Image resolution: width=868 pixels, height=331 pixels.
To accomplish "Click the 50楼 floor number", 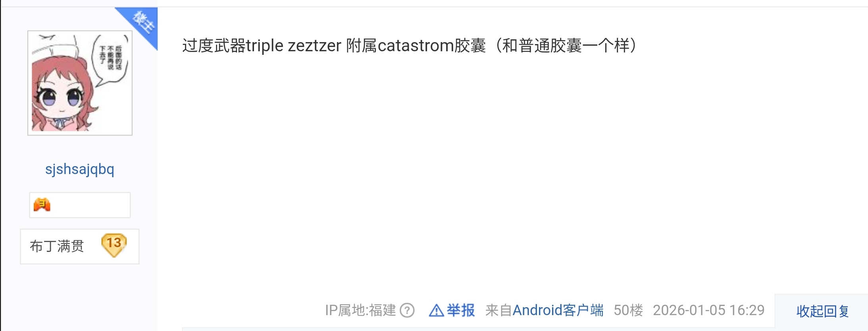I will coord(628,310).
